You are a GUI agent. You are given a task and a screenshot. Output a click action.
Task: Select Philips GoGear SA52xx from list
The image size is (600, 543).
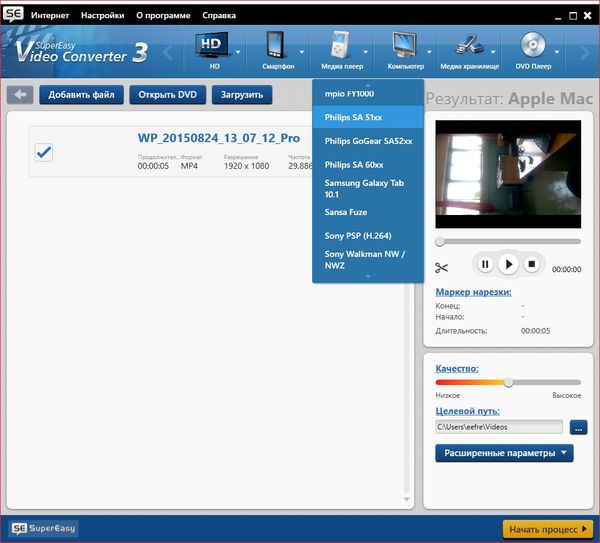368,141
